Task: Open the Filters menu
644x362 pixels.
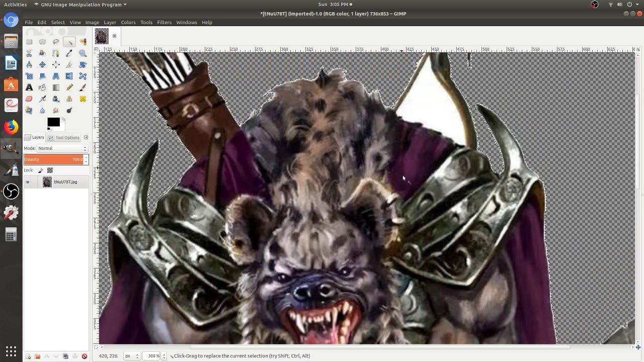Action: (x=164, y=22)
